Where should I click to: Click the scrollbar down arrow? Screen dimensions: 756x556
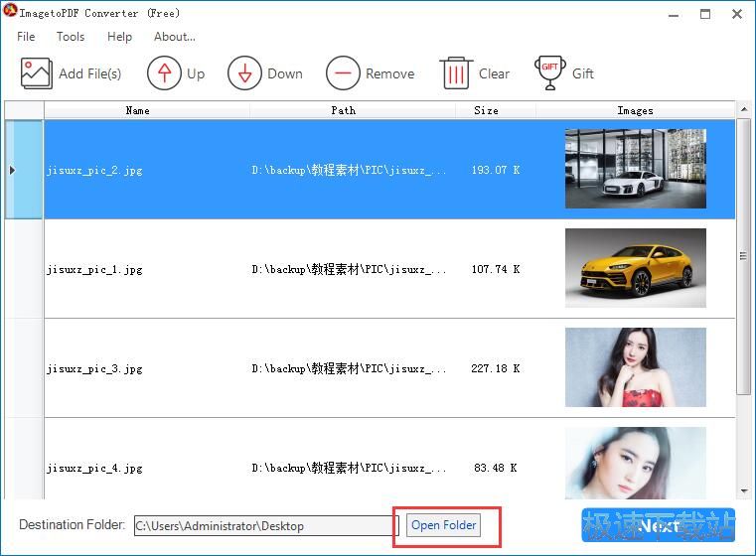click(x=744, y=489)
